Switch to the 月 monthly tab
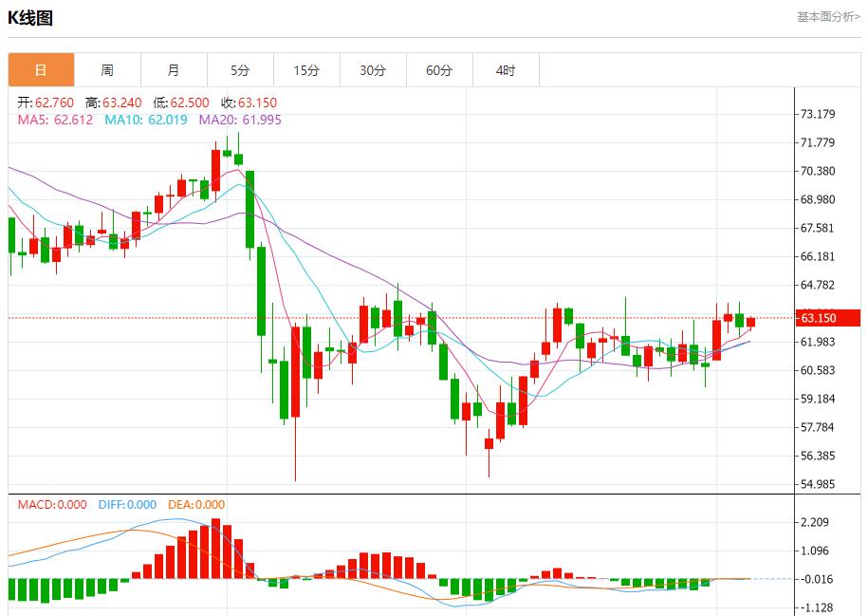The width and height of the screenshot is (868, 616). (x=174, y=70)
